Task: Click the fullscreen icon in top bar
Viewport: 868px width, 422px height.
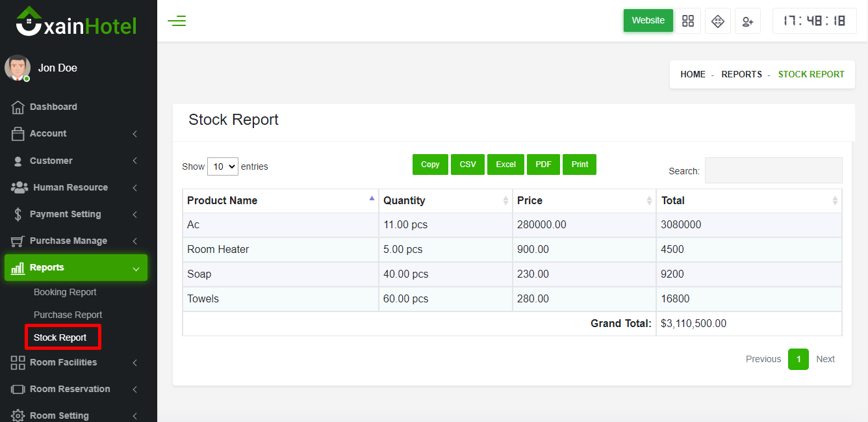Action: pos(718,21)
